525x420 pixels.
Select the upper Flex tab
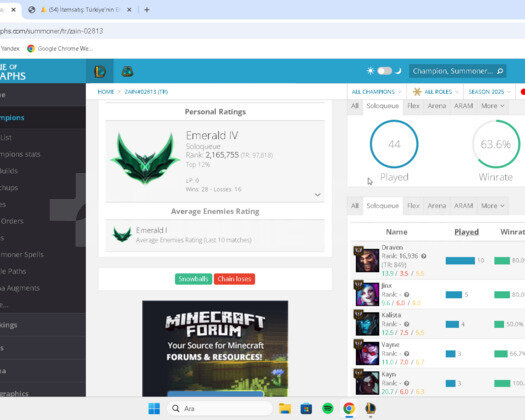click(x=413, y=106)
